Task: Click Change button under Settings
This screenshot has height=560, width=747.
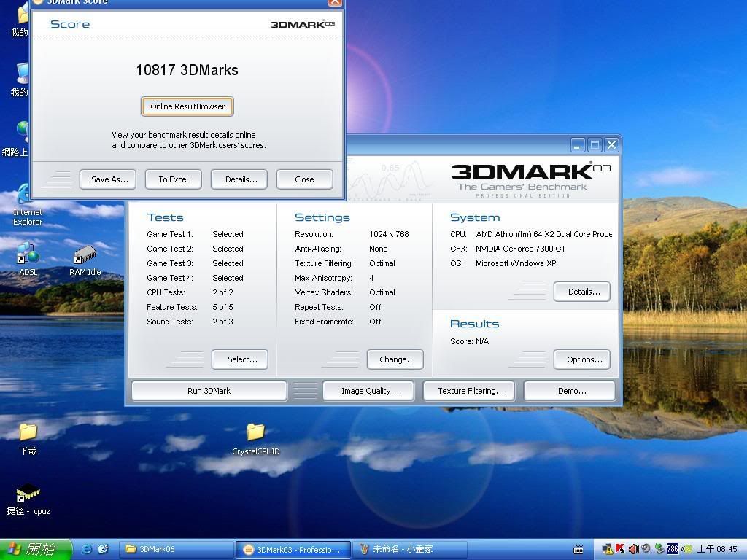Action: [395, 359]
